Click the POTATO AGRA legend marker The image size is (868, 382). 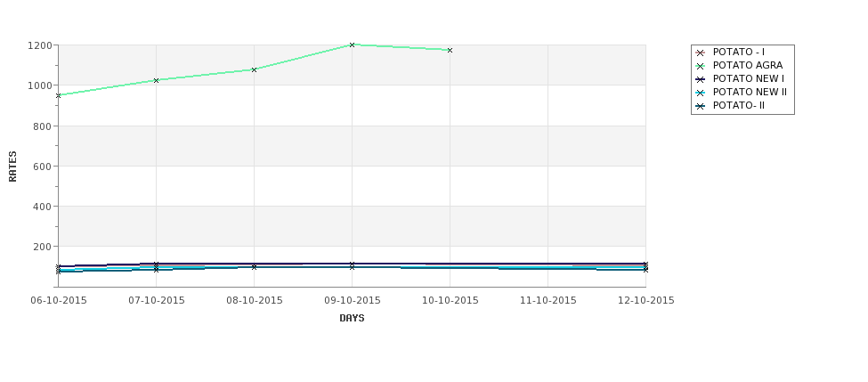point(701,66)
